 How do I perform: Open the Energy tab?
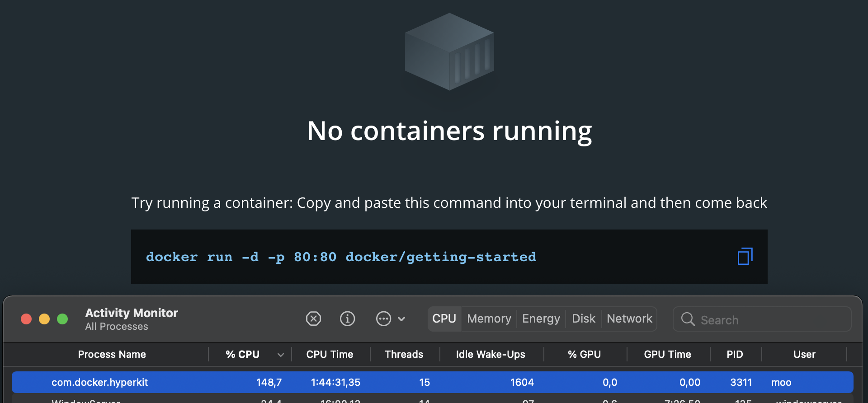click(x=541, y=319)
